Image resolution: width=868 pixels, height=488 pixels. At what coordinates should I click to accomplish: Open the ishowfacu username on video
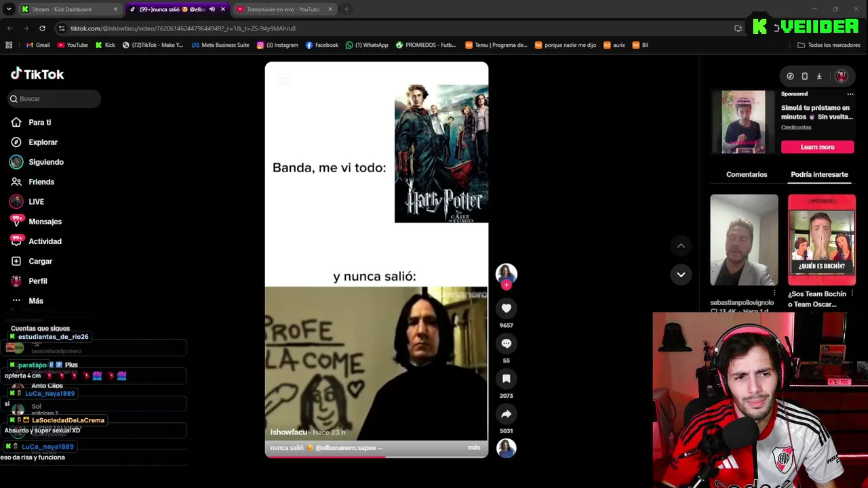(289, 432)
